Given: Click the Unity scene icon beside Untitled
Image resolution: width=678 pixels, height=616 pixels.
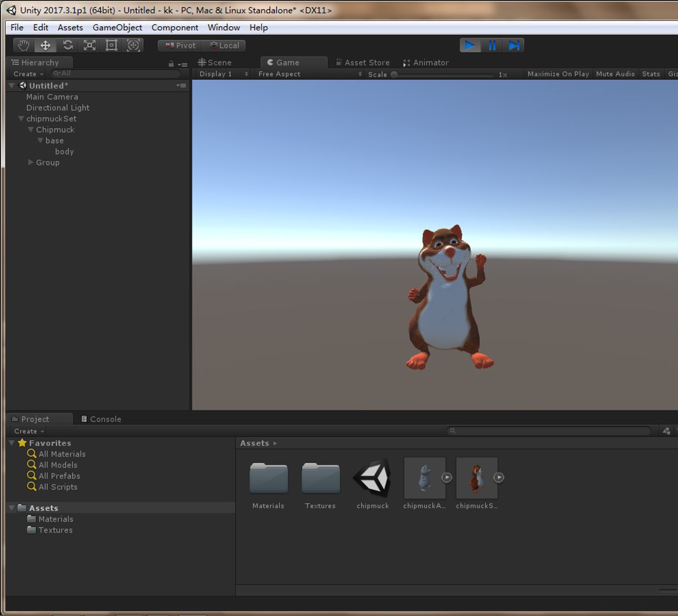Looking at the screenshot, I should [22, 86].
